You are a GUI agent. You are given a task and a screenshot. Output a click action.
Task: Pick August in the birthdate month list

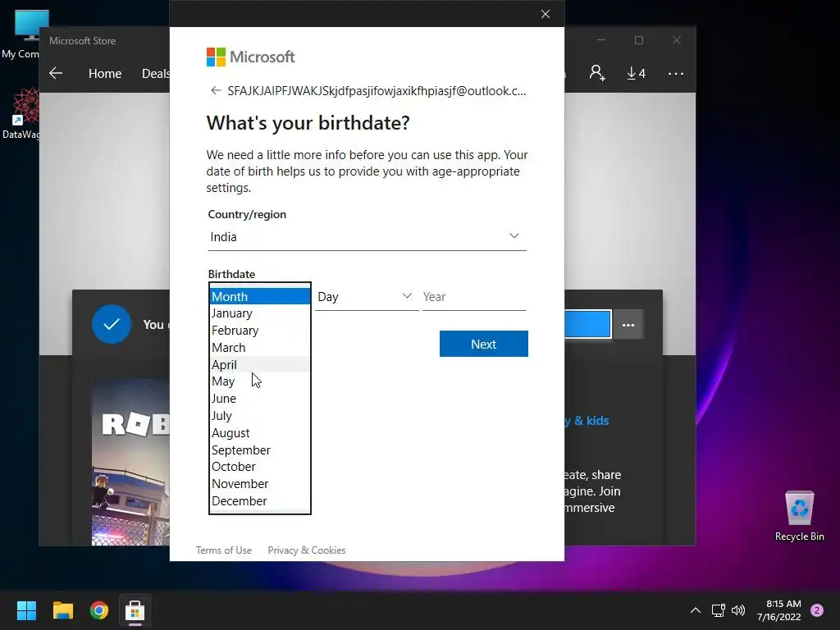(x=260, y=433)
